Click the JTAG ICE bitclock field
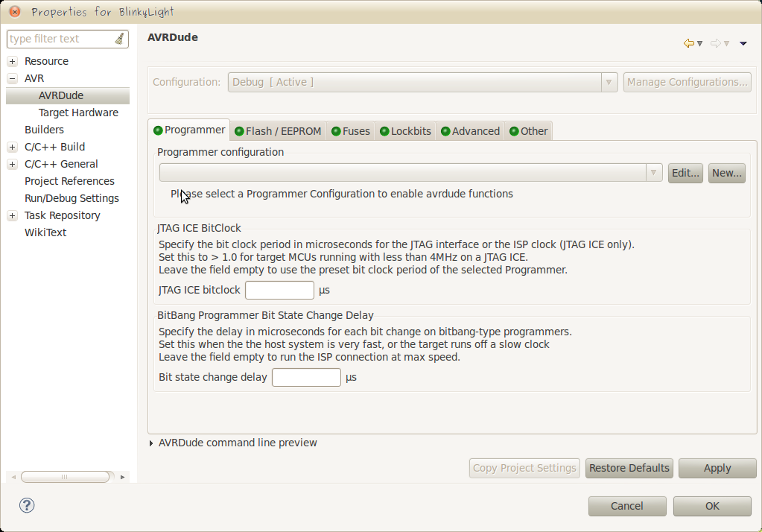 click(x=279, y=291)
